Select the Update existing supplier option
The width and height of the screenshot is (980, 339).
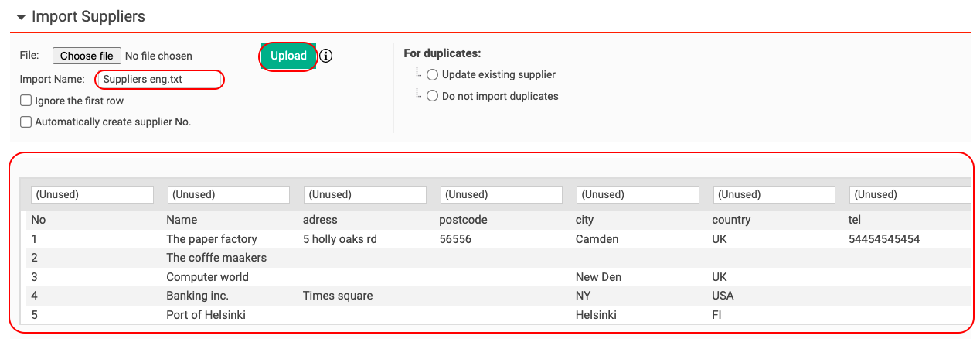pos(432,75)
